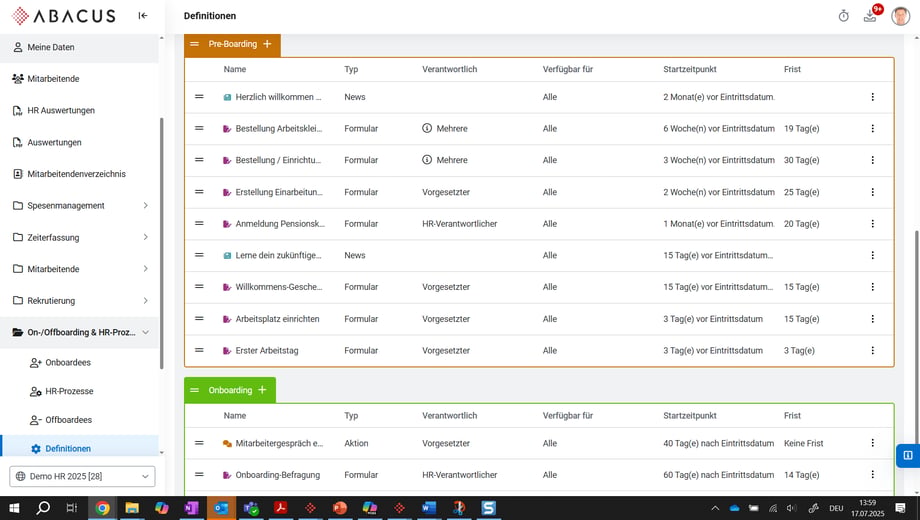Open the three-dot menu for Erstellung Einarbeitun row
This screenshot has width=920, height=520.
[872, 192]
